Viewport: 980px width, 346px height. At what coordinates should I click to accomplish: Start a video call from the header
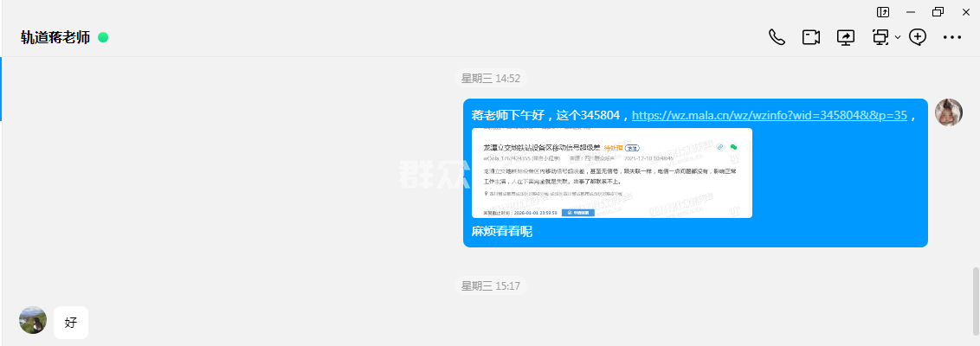810,37
